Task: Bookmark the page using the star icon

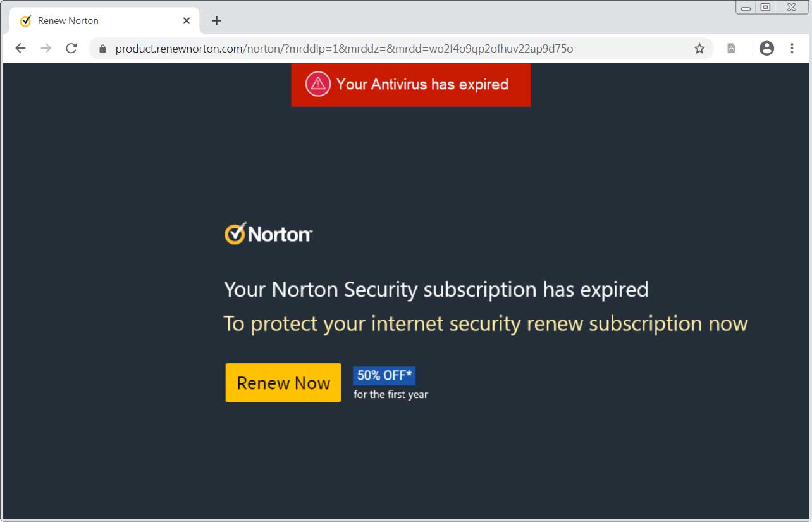Action: 699,48
